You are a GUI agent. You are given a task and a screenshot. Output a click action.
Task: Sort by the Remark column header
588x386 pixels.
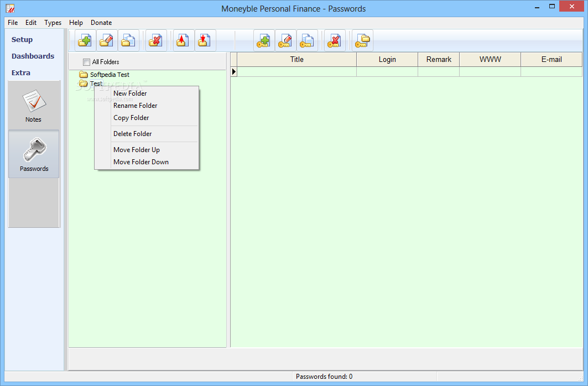pyautogui.click(x=439, y=60)
